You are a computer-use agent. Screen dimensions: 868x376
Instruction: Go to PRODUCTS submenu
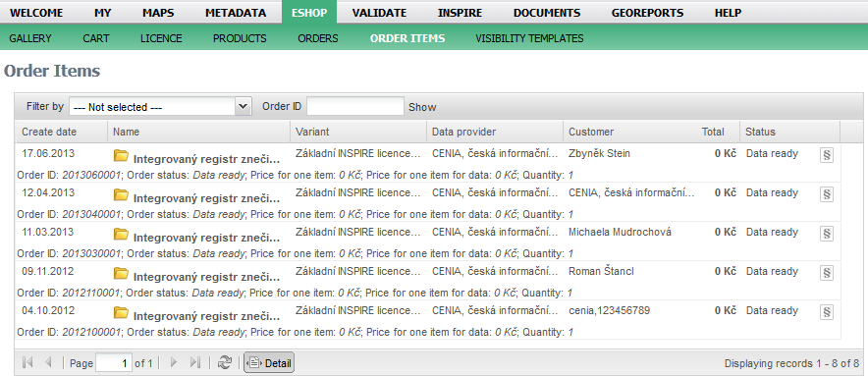pyautogui.click(x=240, y=38)
